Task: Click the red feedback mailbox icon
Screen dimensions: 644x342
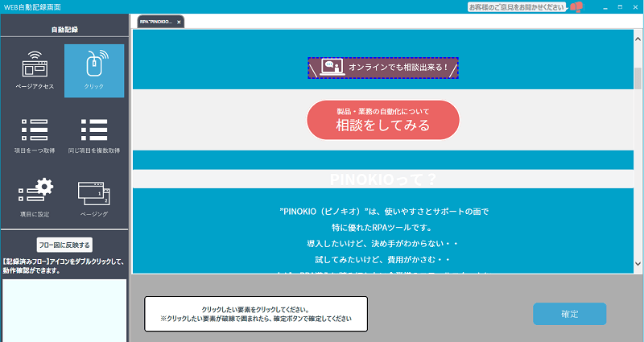Action: (576, 7)
